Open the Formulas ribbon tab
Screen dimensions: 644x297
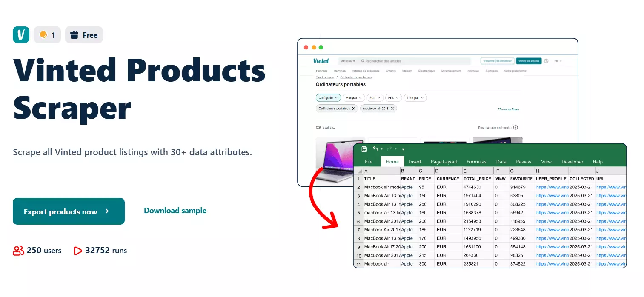pyautogui.click(x=476, y=162)
